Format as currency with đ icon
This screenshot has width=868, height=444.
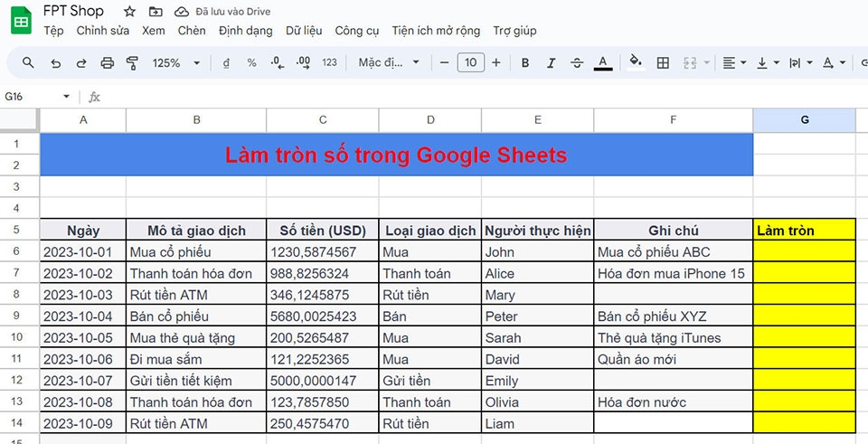(226, 63)
